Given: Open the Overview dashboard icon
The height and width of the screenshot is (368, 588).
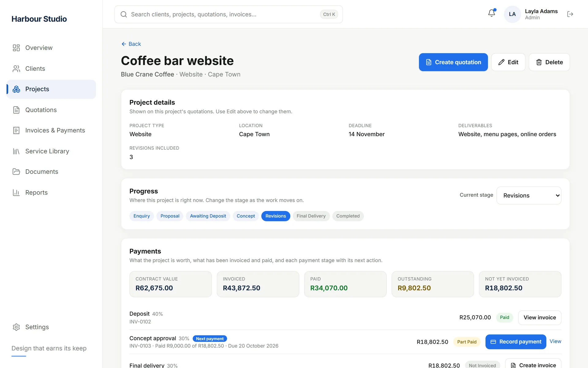Looking at the screenshot, I should [16, 48].
